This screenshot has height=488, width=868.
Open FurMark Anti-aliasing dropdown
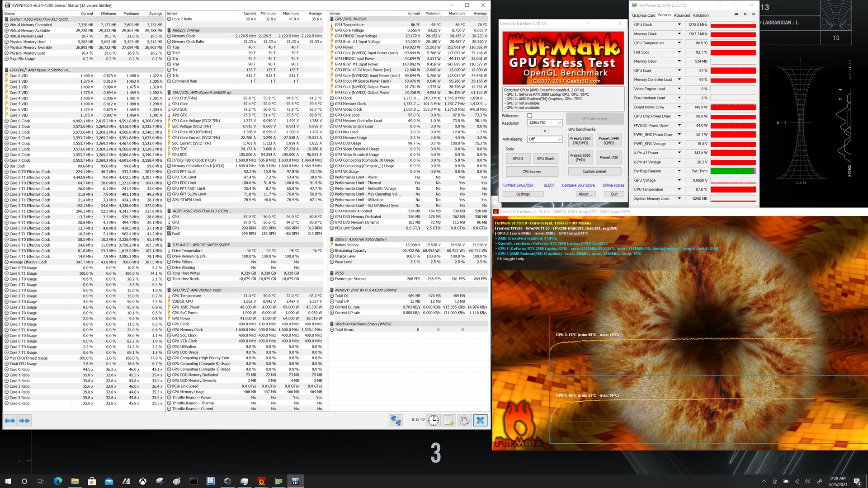(x=545, y=139)
